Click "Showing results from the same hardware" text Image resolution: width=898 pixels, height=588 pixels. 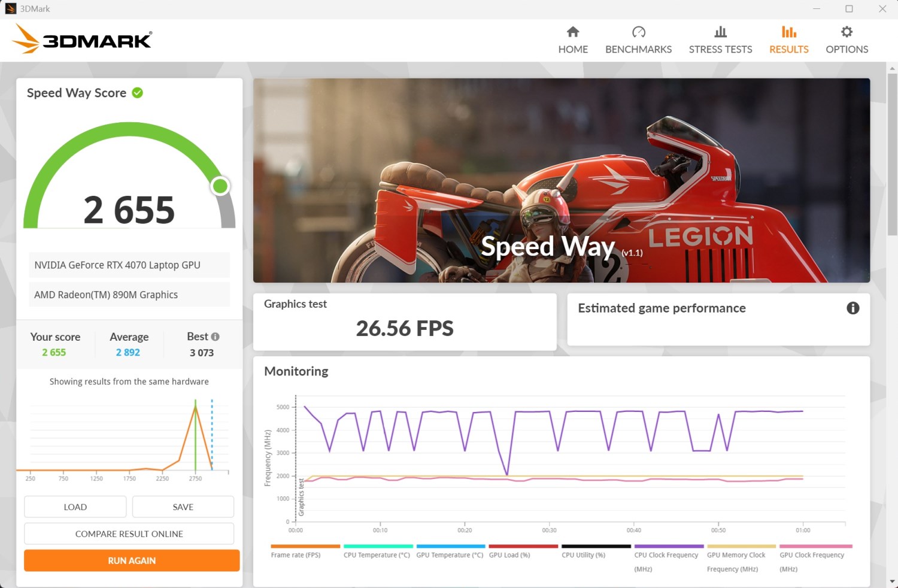point(129,381)
